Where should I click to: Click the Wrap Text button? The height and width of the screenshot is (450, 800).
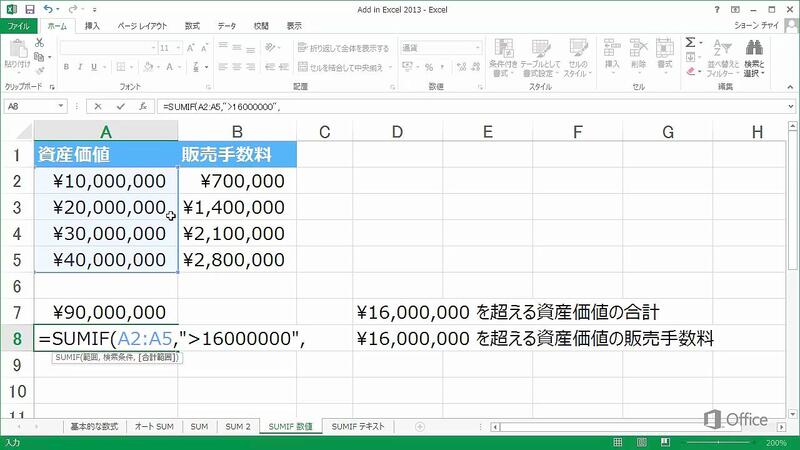343,48
